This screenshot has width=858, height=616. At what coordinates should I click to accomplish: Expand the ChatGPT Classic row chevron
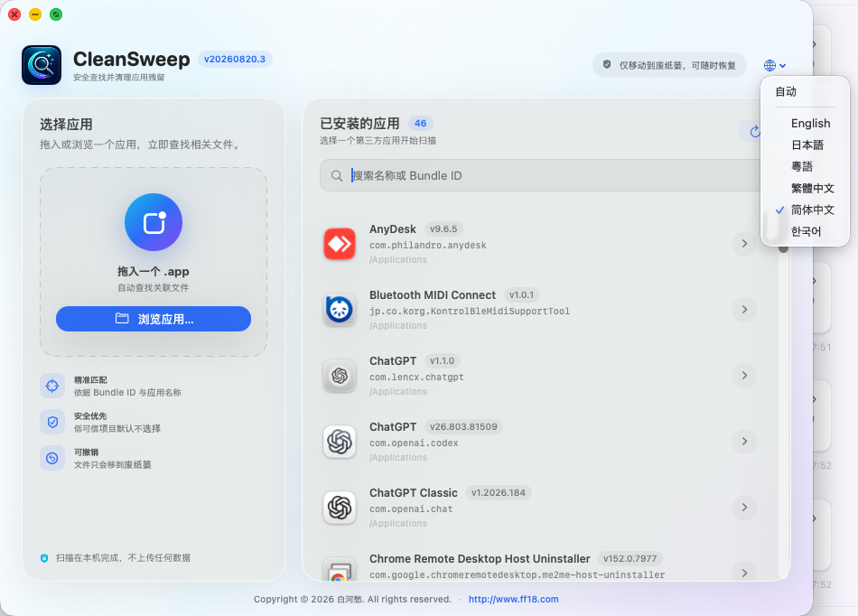point(744,507)
